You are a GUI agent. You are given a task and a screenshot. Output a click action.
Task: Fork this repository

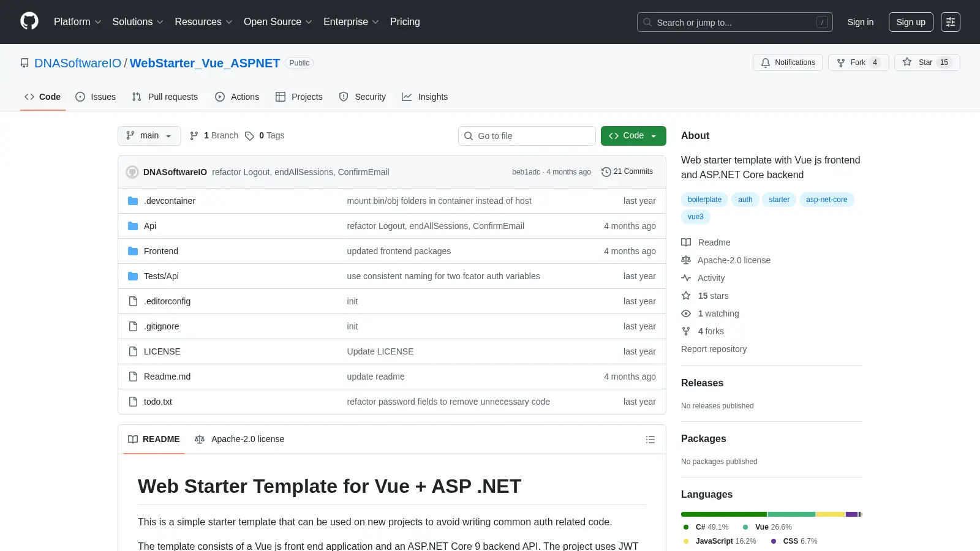(x=858, y=62)
